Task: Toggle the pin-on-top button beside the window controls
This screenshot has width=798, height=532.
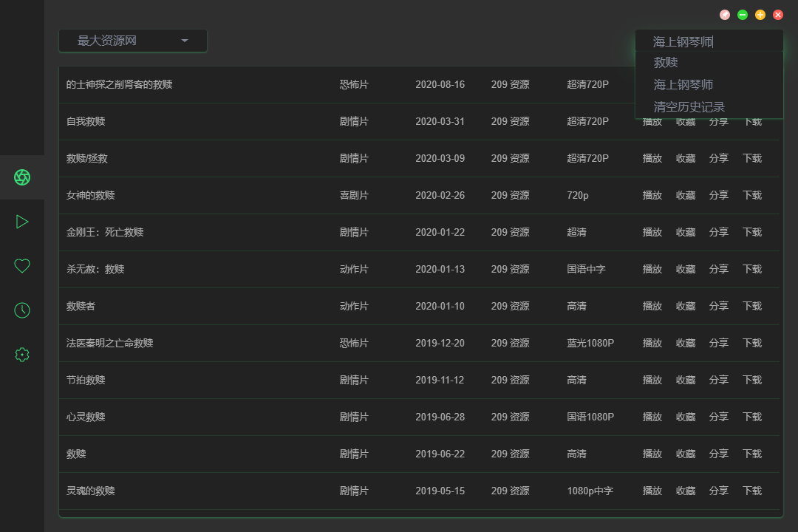Action: pyautogui.click(x=725, y=15)
